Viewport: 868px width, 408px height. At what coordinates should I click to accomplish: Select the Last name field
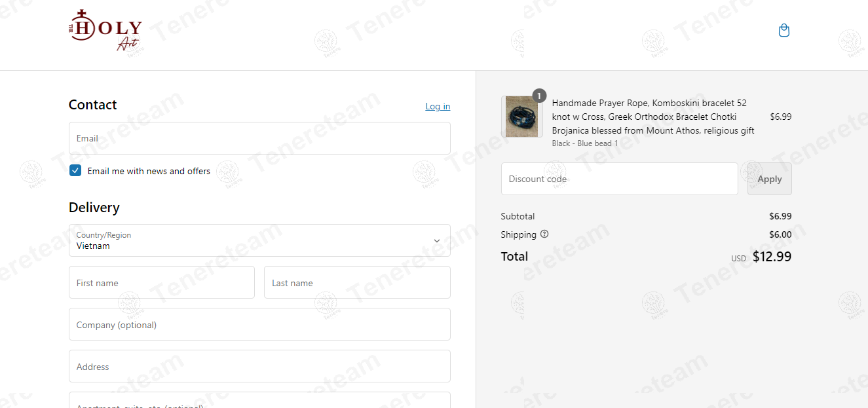pyautogui.click(x=356, y=282)
